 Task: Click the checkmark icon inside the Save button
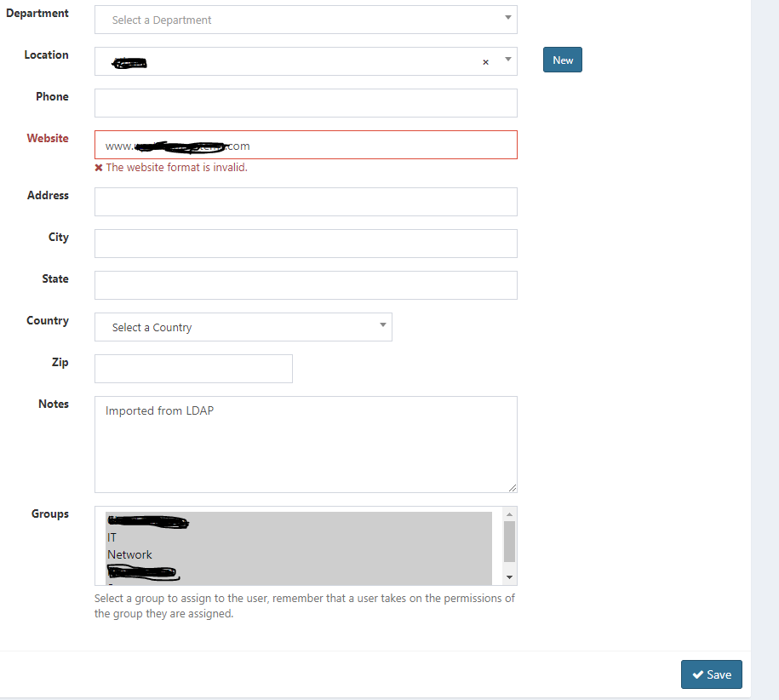click(x=698, y=674)
